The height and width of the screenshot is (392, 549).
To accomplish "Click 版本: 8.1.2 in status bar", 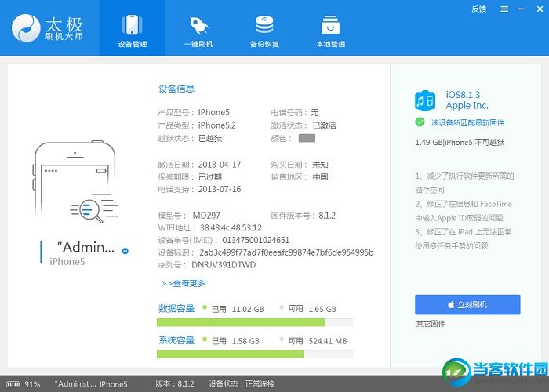I will coord(175,384).
